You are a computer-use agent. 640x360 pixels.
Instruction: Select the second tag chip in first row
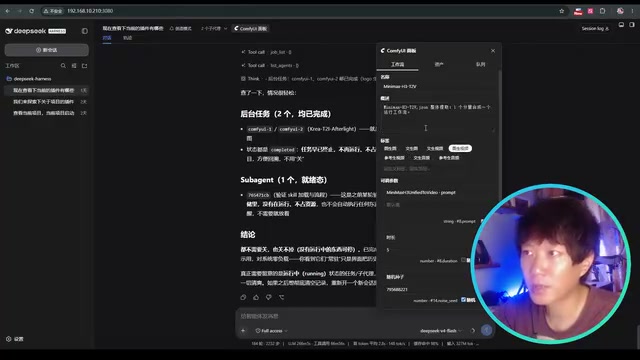pyautogui.click(x=411, y=149)
